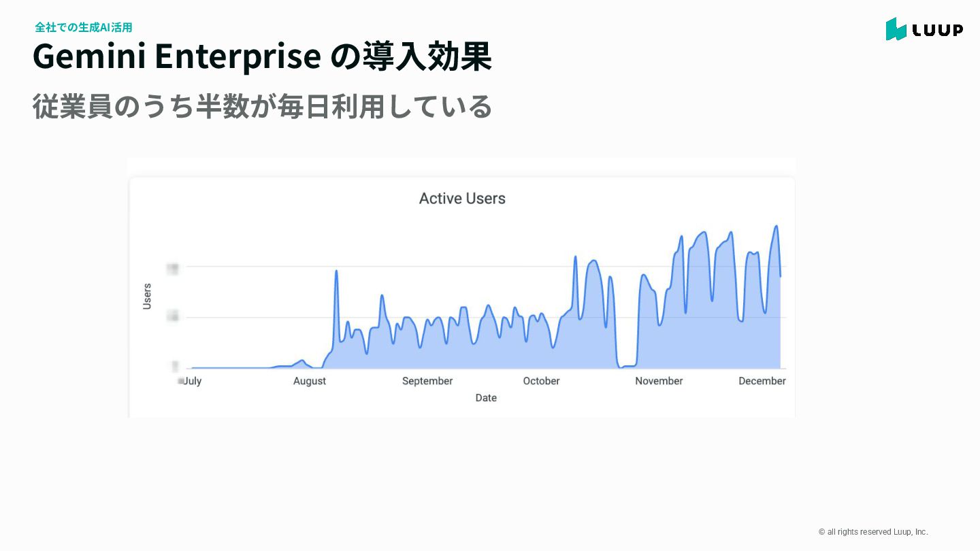Click the November axis label
The width and height of the screenshot is (980, 551).
(x=659, y=381)
